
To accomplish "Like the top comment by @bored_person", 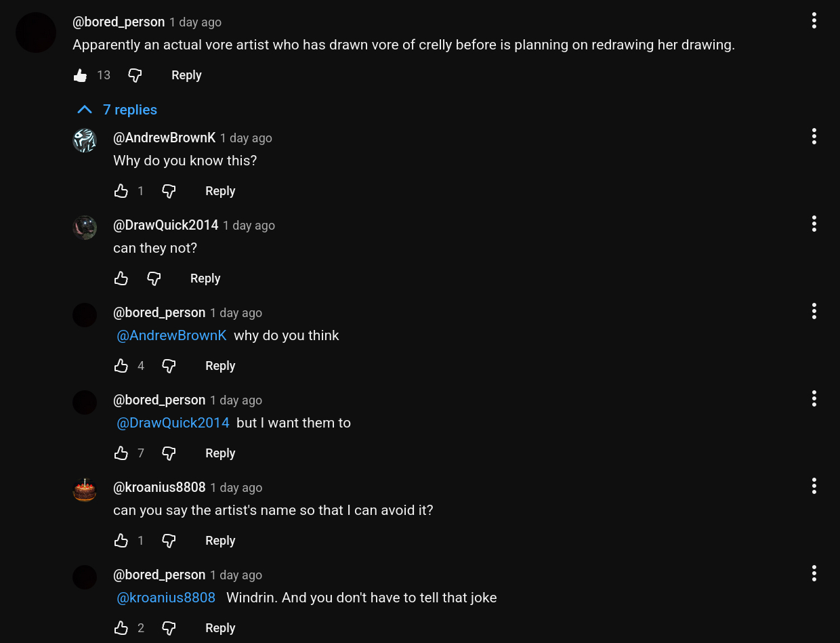I will [x=81, y=75].
